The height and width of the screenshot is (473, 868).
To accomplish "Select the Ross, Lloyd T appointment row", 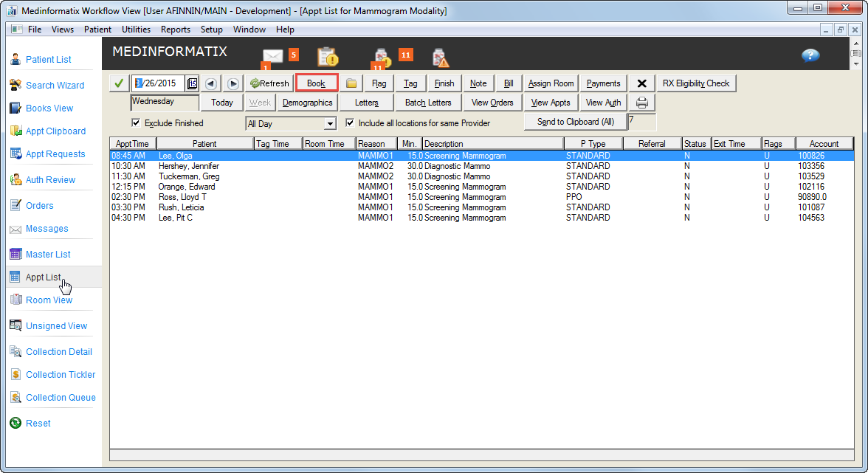I will point(481,197).
